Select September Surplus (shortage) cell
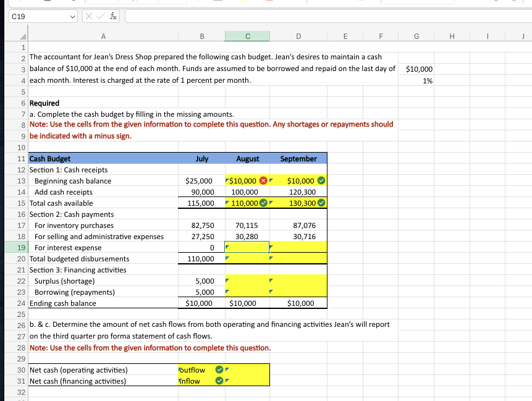 click(298, 281)
